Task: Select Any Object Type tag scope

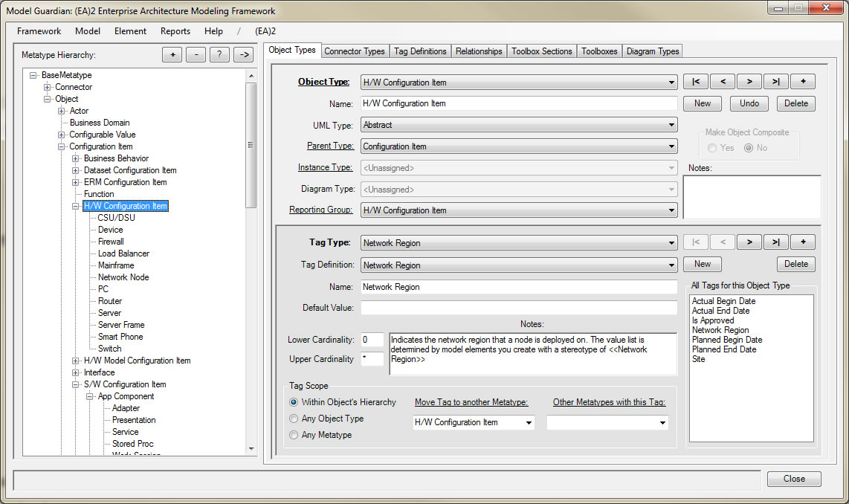Action: [x=294, y=419]
